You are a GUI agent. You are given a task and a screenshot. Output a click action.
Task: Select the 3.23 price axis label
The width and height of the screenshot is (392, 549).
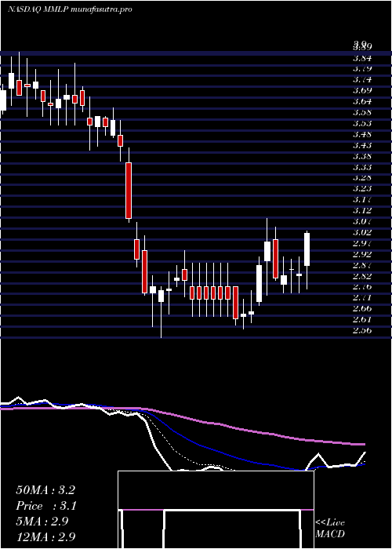click(x=362, y=189)
